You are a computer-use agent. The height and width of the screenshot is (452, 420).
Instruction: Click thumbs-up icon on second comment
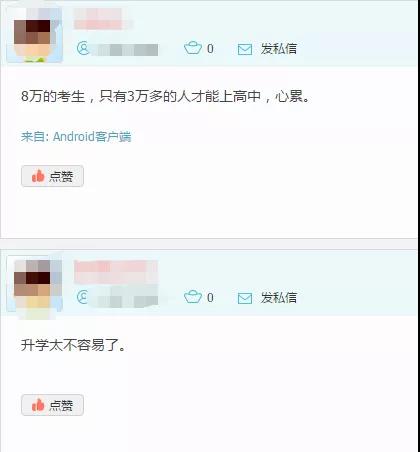point(38,405)
